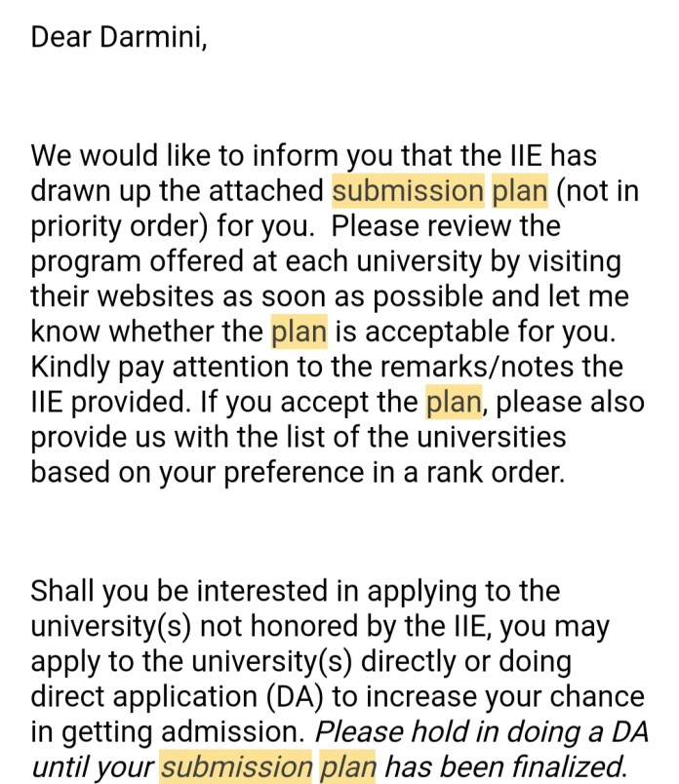
Task: Click highlighted 'plan' before 'is acceptable'
Action: tap(300, 332)
